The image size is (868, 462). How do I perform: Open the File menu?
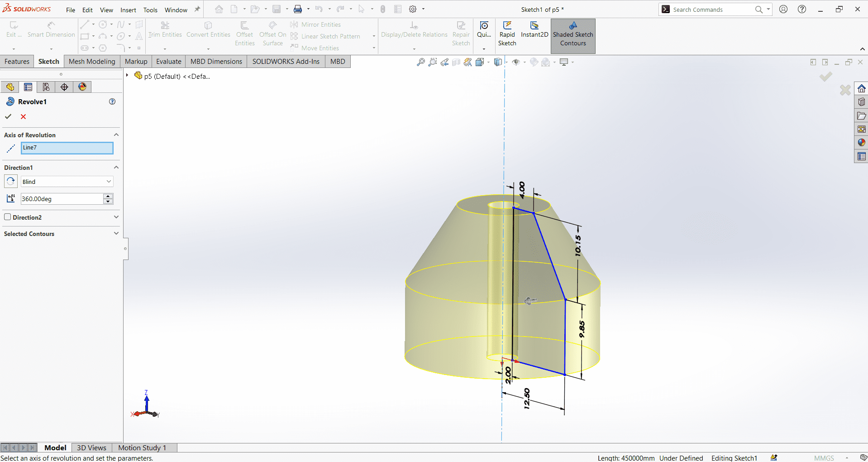pyautogui.click(x=71, y=10)
